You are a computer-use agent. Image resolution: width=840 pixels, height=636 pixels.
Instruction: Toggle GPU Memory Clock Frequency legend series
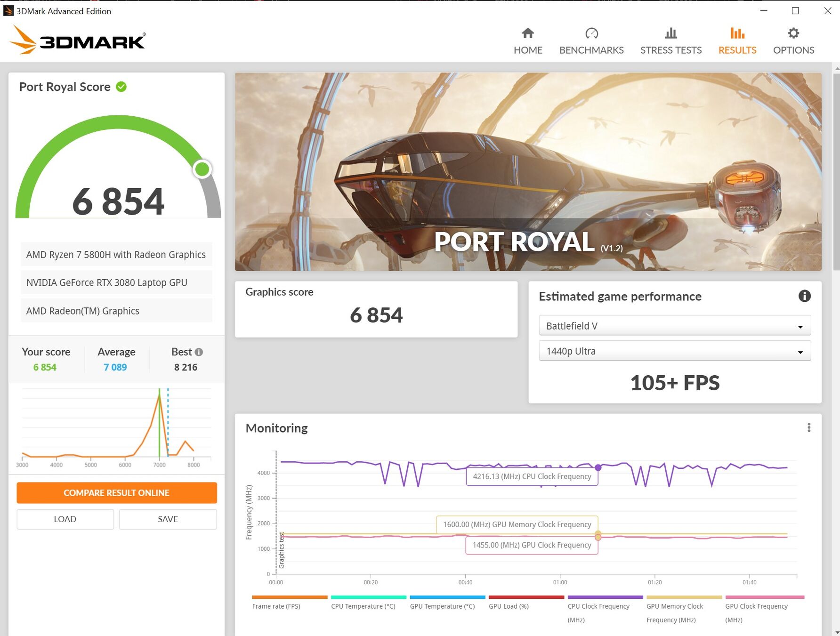tap(684, 610)
